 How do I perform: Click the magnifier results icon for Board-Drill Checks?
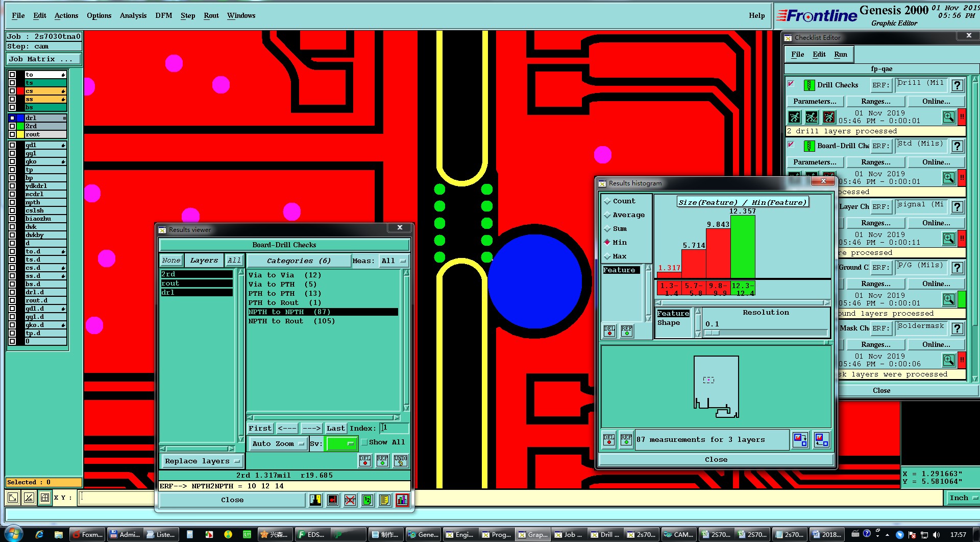[x=949, y=178]
